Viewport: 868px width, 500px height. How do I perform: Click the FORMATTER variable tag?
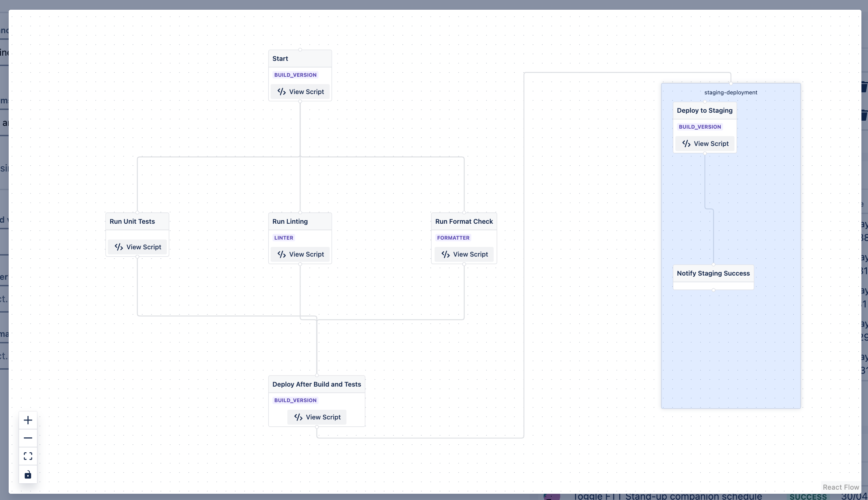point(453,238)
